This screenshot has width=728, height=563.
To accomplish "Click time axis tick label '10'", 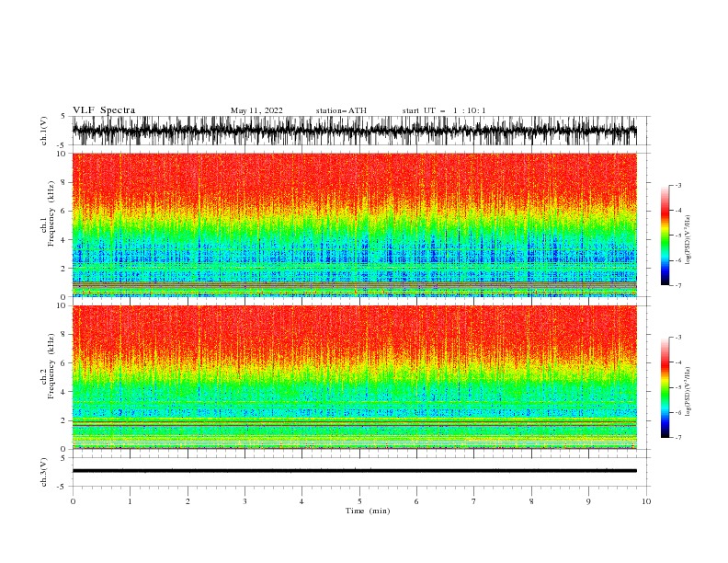I will 646,501.
